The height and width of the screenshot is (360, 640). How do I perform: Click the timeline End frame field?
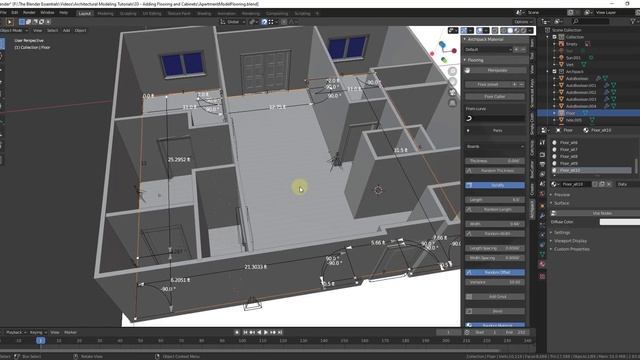(x=516, y=332)
